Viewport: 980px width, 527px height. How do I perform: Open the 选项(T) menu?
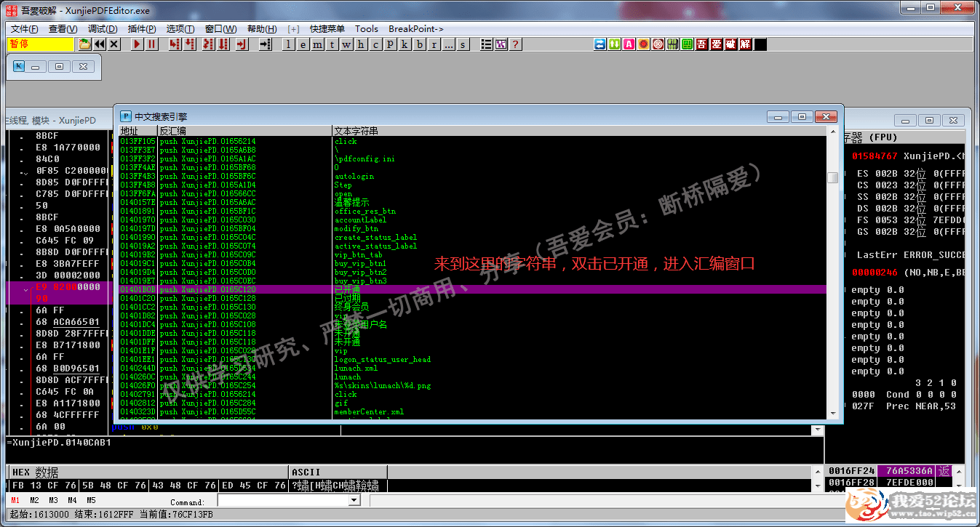click(x=180, y=29)
